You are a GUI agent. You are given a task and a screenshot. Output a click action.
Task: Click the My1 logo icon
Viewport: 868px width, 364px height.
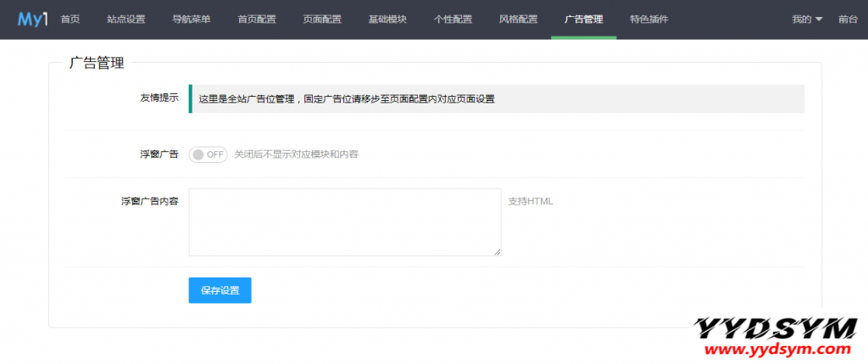[x=32, y=19]
